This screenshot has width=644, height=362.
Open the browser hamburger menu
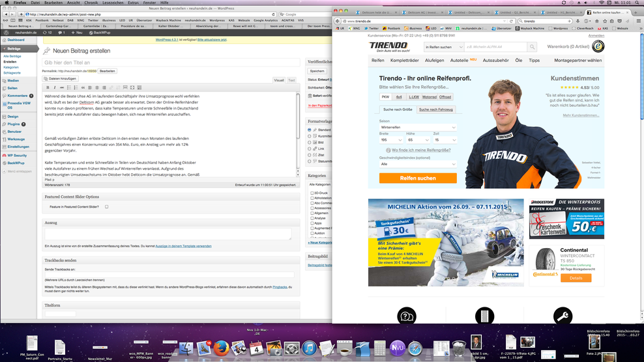point(638,21)
